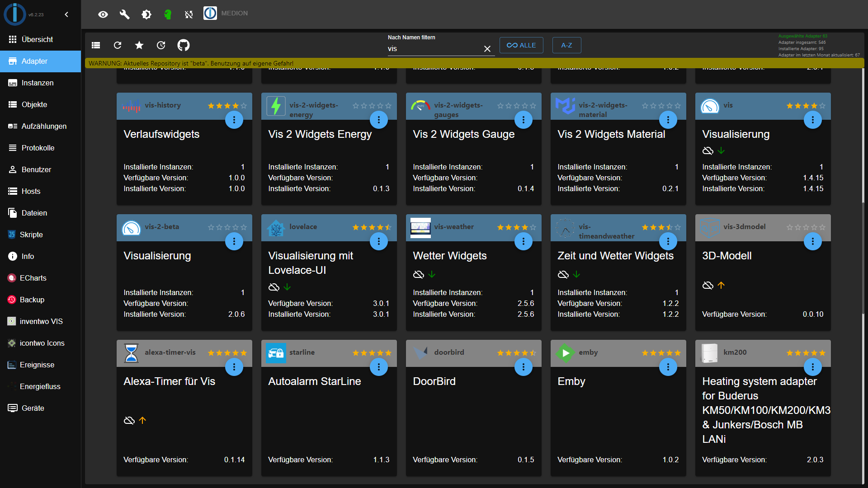The height and width of the screenshot is (488, 868).
Task: Open Skripte sidebar item
Action: click(x=41, y=235)
